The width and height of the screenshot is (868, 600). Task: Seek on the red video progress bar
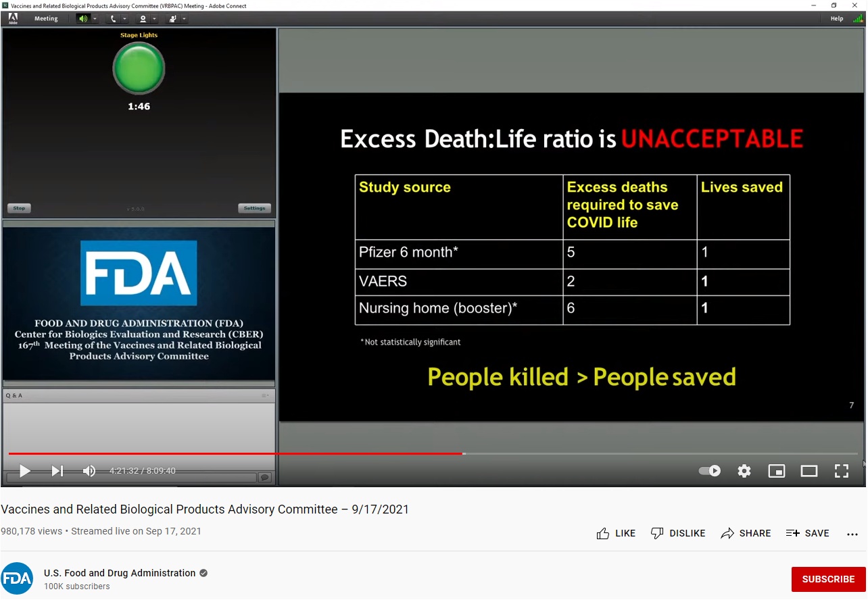pyautogui.click(x=236, y=453)
